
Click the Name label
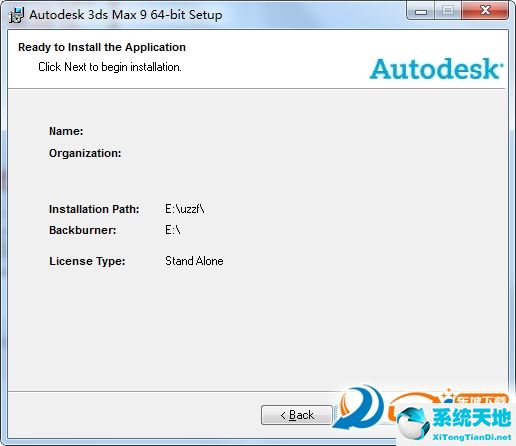point(66,131)
